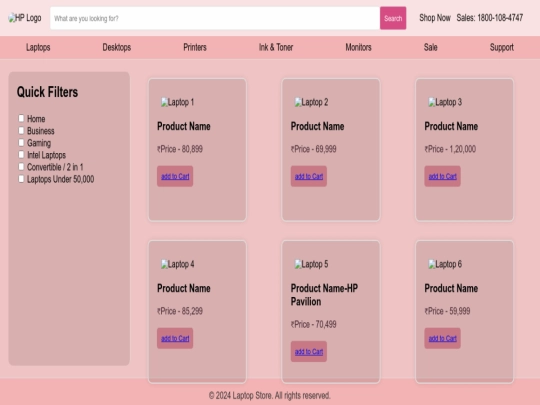Click the Price - 69,999 text
Image resolution: width=540 pixels, height=405 pixels.
[x=313, y=149]
